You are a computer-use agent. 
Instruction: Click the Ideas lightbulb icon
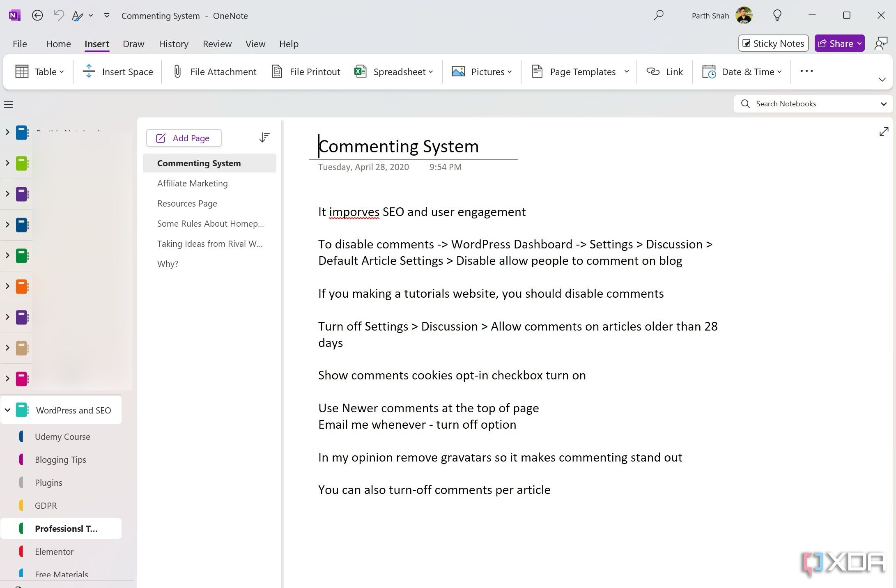777,15
